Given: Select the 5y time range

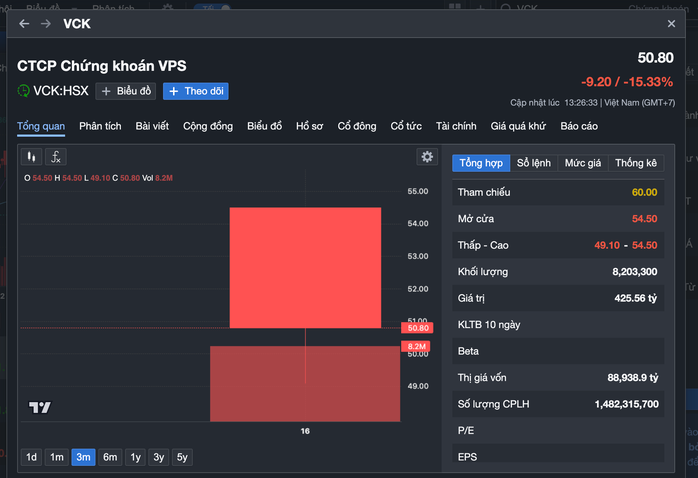Looking at the screenshot, I should tap(182, 457).
